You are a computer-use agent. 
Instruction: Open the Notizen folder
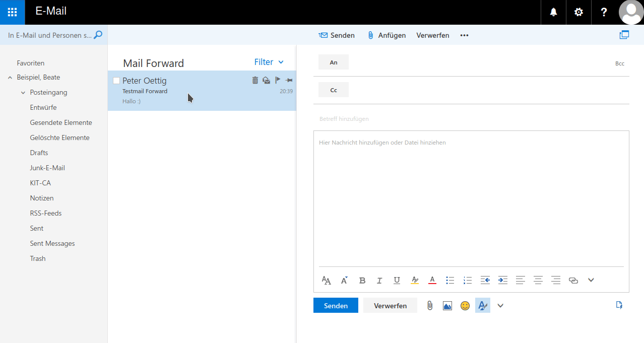pyautogui.click(x=42, y=198)
